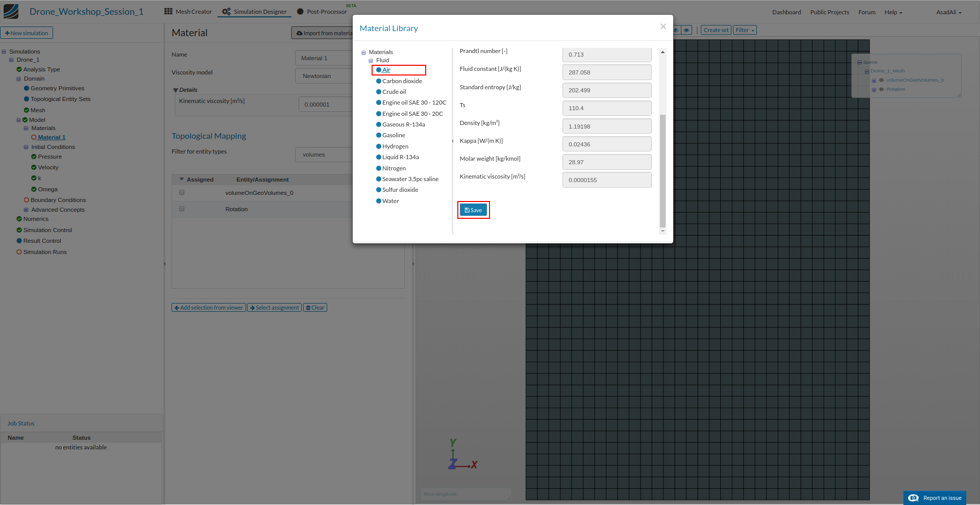Image resolution: width=980 pixels, height=505 pixels.
Task: Click the Pressure green check icon
Action: tap(34, 157)
